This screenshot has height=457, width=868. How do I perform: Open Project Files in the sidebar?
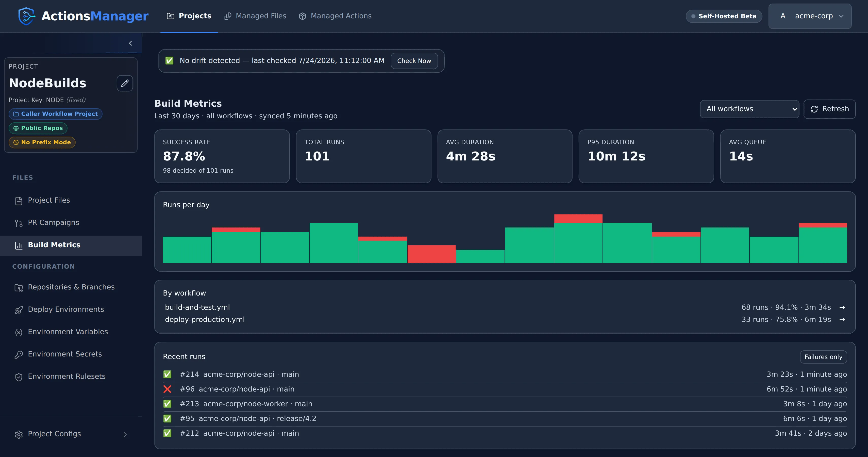click(x=71, y=200)
